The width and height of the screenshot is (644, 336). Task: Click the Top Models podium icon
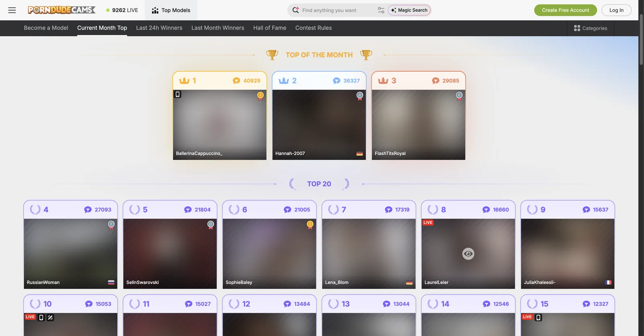155,10
